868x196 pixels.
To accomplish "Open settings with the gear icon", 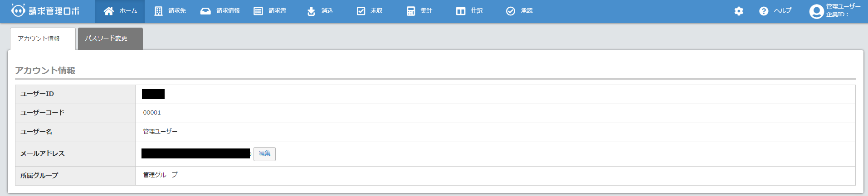I will 739,11.
